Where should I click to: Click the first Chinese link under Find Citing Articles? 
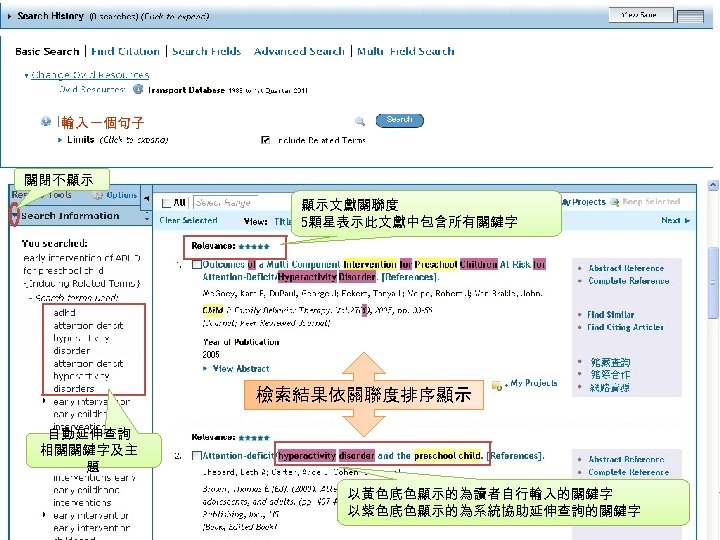coord(610,362)
